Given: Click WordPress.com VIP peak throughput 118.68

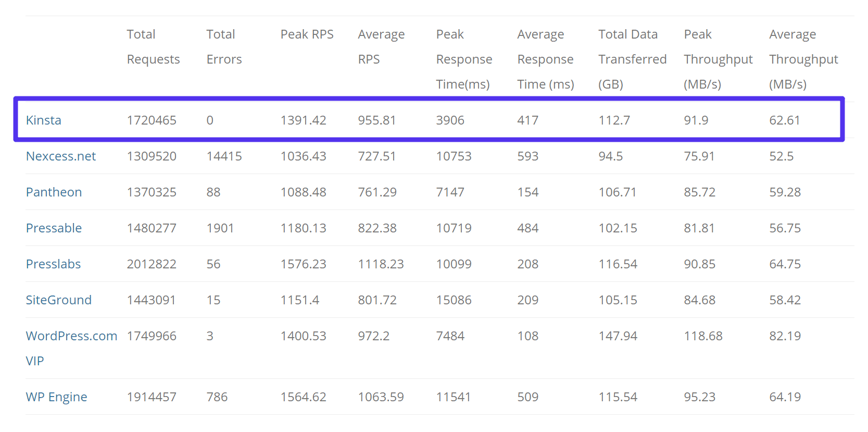Looking at the screenshot, I should click(x=703, y=336).
